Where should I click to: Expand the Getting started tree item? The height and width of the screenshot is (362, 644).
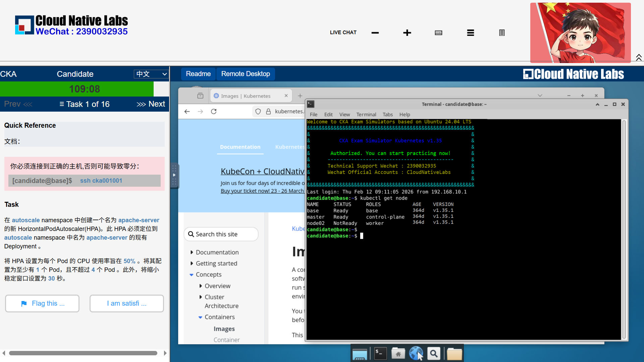pyautogui.click(x=192, y=263)
